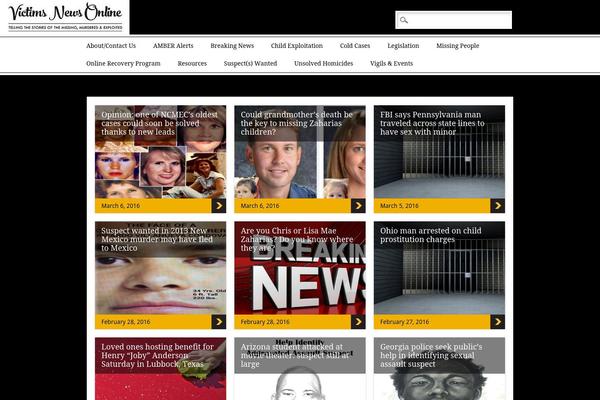Open the Child Exploitation menu item
The height and width of the screenshot is (400, 600).
coord(297,46)
